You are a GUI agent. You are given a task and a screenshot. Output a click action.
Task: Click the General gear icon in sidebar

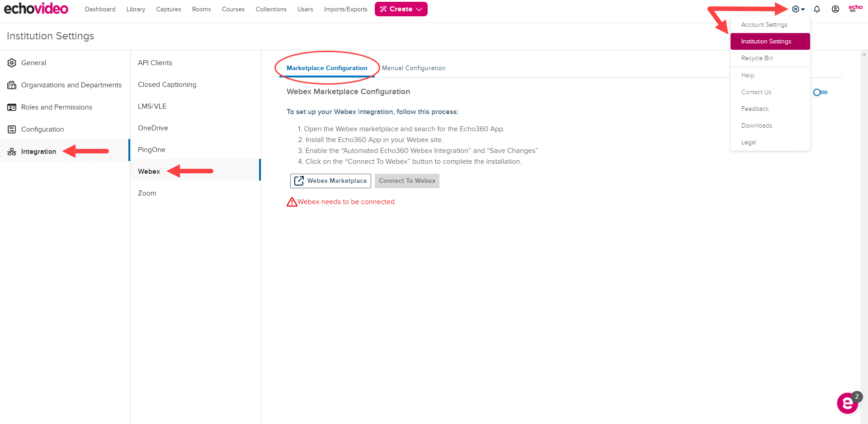11,62
